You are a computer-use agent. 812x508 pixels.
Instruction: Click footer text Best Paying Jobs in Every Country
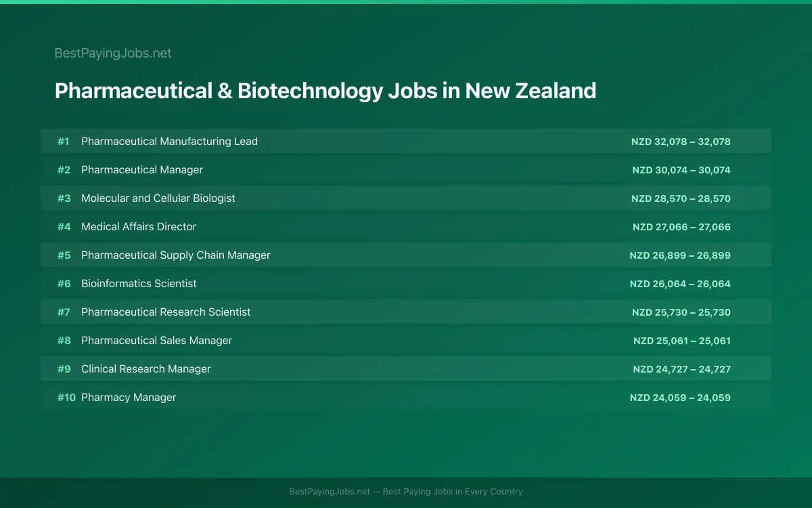453,492
